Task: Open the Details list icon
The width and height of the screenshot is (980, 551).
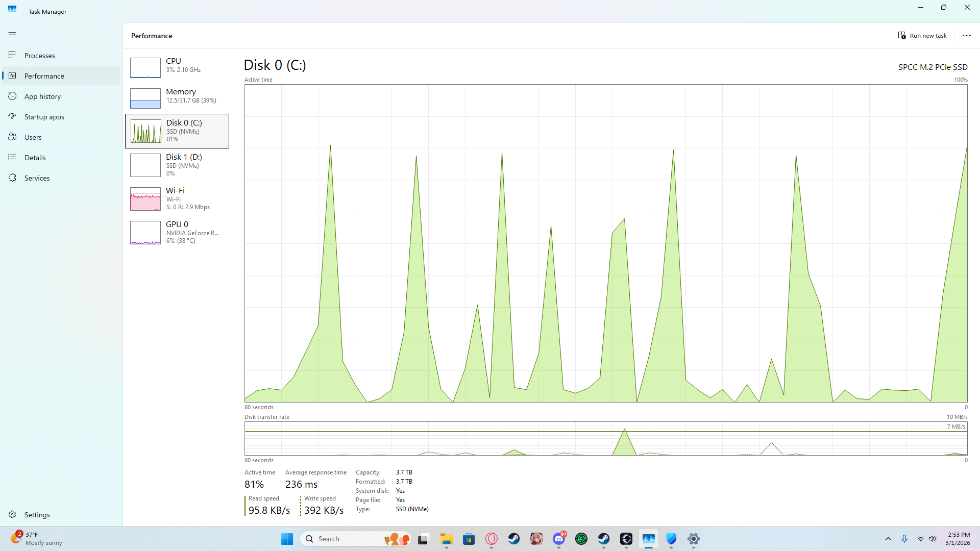Action: 12,157
